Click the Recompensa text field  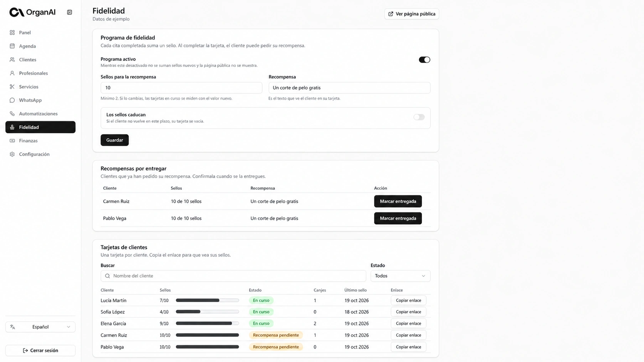[349, 88]
